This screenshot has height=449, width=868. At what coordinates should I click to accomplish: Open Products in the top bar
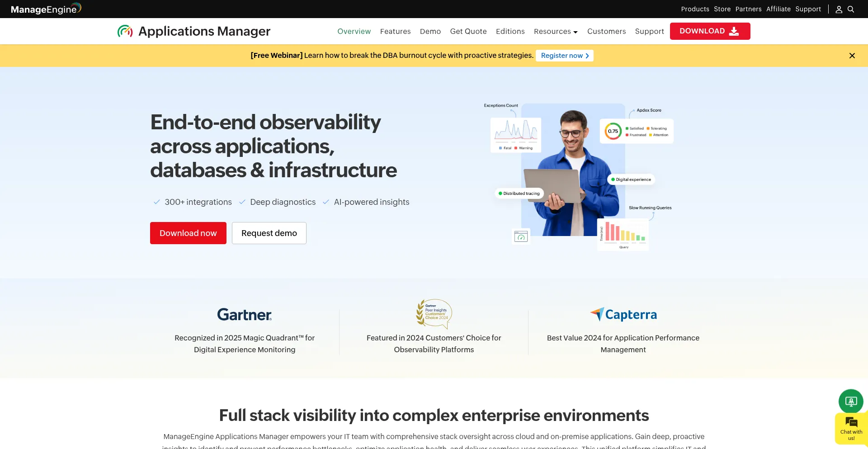[x=695, y=9]
